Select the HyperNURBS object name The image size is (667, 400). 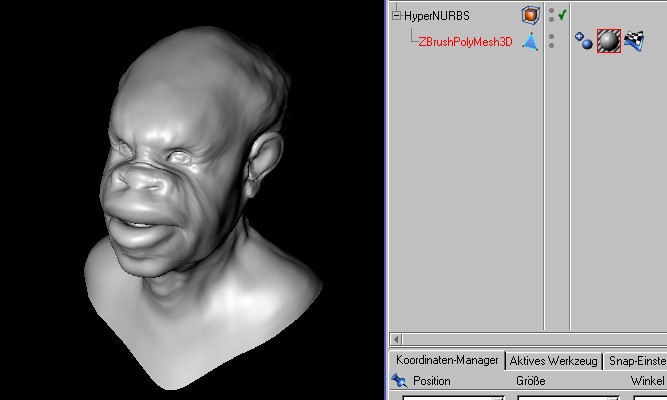click(x=435, y=16)
